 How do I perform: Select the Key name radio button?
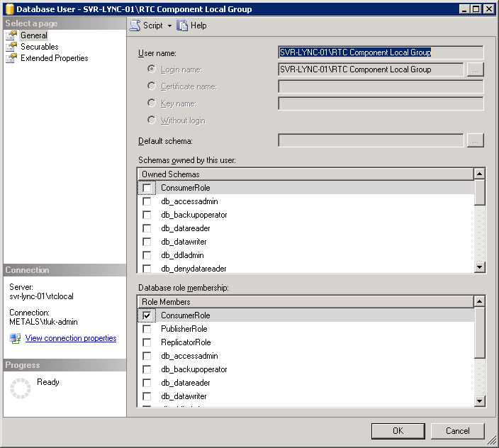pos(152,103)
